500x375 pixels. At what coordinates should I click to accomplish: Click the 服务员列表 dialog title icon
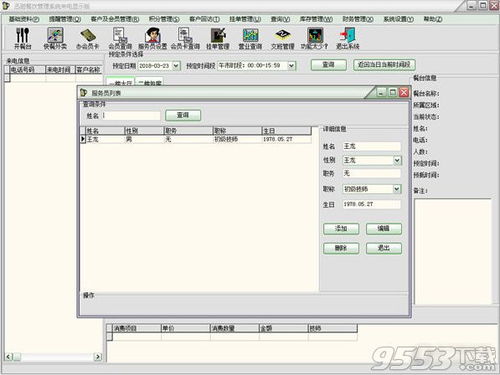(x=84, y=93)
